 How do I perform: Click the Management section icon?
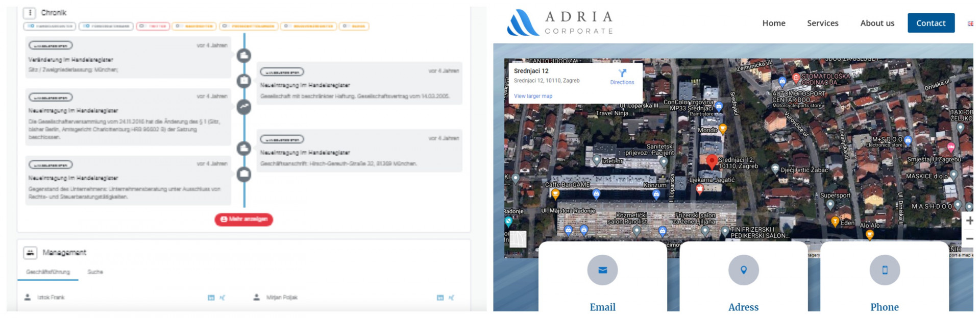(30, 253)
